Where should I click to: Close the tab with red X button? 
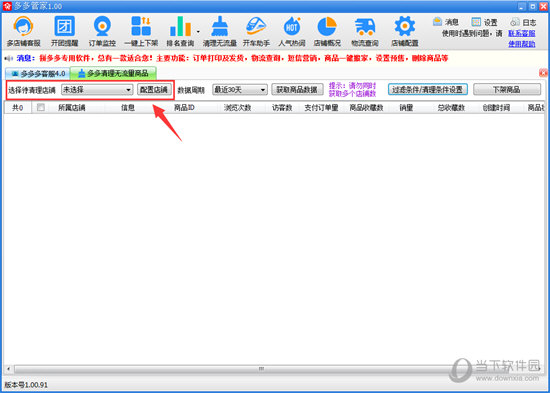click(x=543, y=73)
